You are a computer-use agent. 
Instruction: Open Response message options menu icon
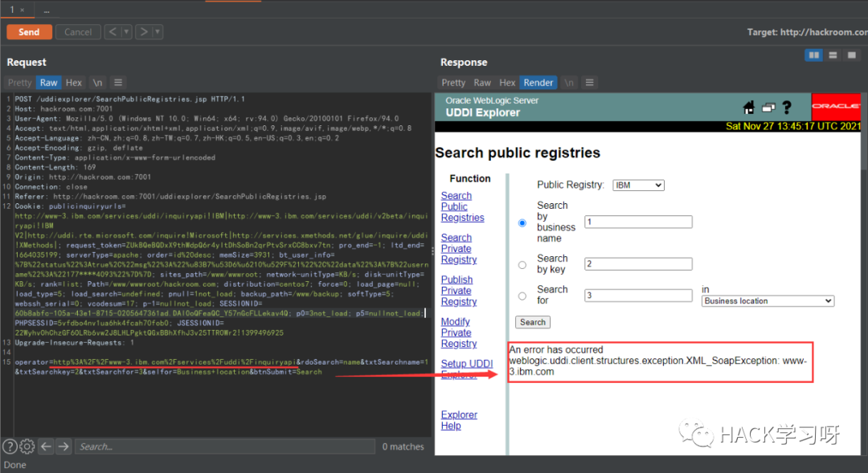590,83
